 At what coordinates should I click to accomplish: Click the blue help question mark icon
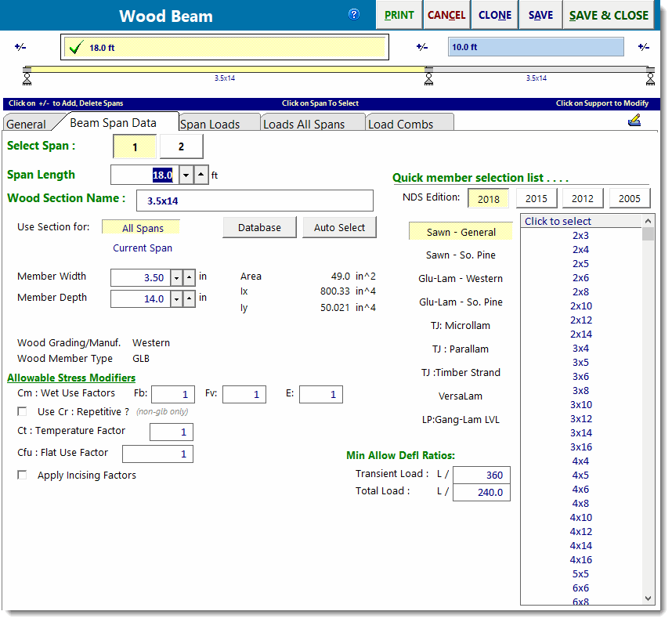(x=354, y=14)
